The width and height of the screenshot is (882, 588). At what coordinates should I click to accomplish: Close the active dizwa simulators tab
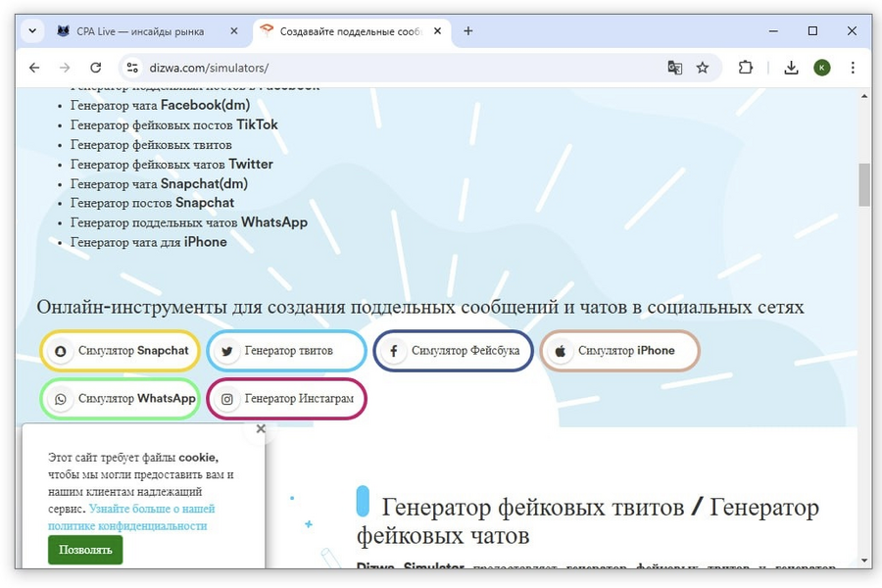pyautogui.click(x=437, y=31)
